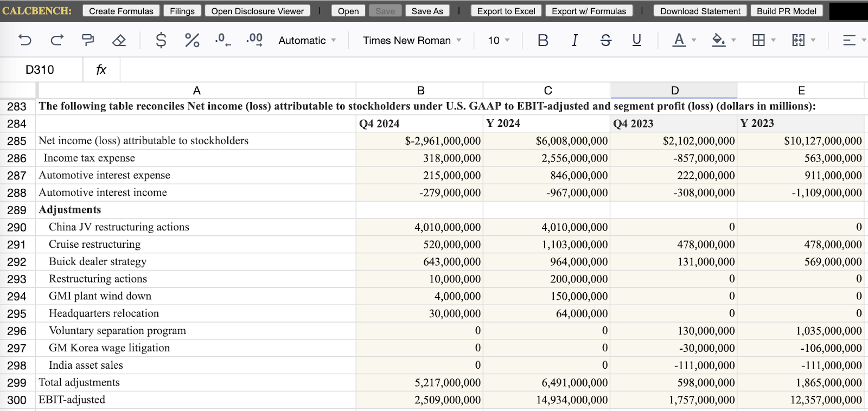Click Download Statement button

[700, 11]
